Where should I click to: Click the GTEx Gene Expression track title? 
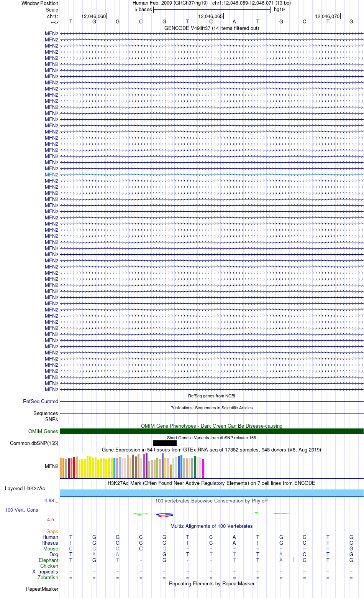point(212,450)
